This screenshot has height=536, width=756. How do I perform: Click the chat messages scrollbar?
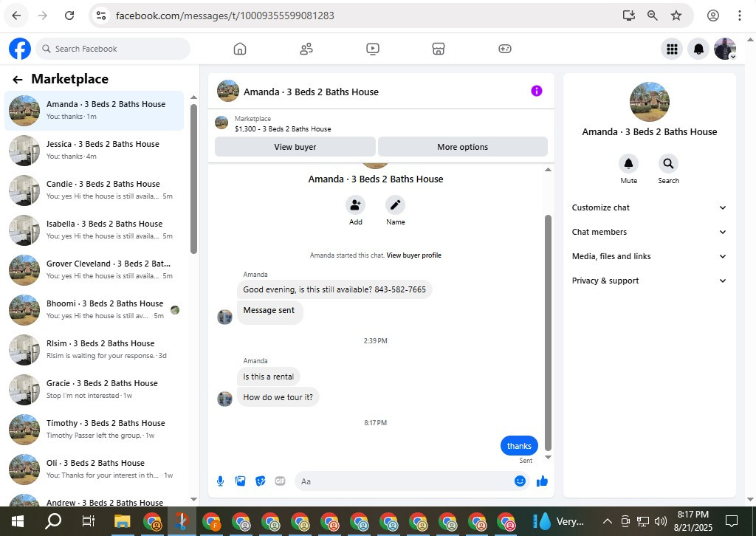coord(548,332)
